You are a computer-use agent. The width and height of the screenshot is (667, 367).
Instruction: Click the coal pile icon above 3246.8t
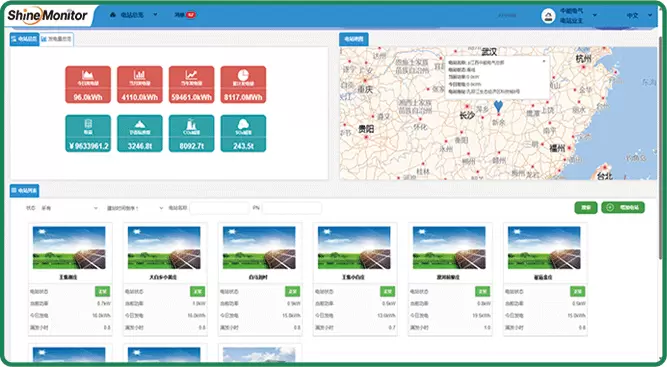140,124
